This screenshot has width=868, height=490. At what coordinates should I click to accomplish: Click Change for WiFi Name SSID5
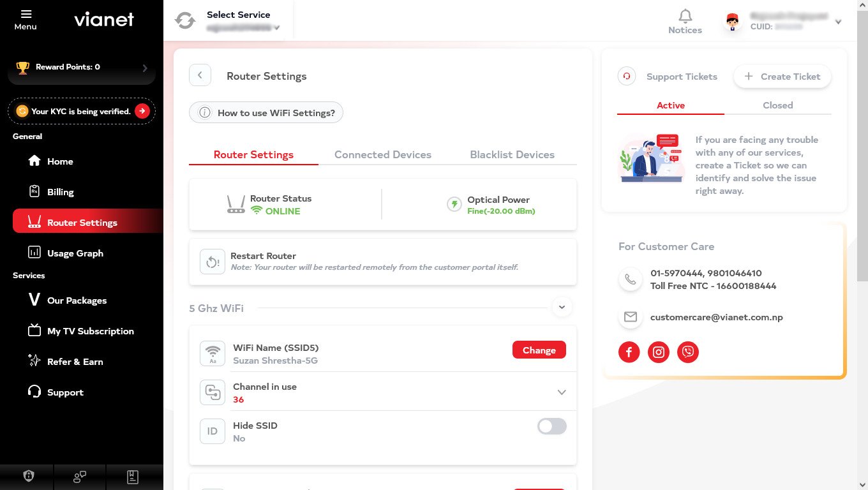pyautogui.click(x=539, y=350)
